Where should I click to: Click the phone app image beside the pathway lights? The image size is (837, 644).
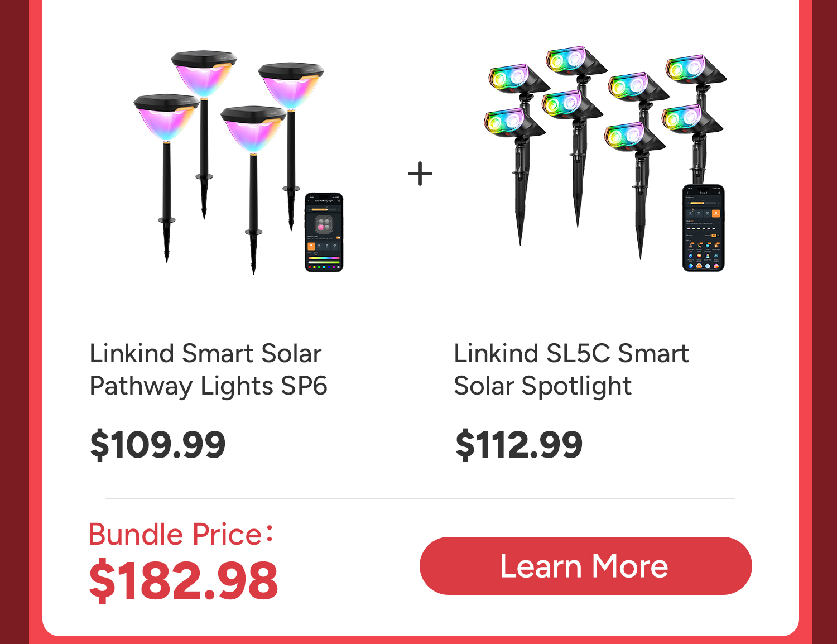[x=324, y=232]
